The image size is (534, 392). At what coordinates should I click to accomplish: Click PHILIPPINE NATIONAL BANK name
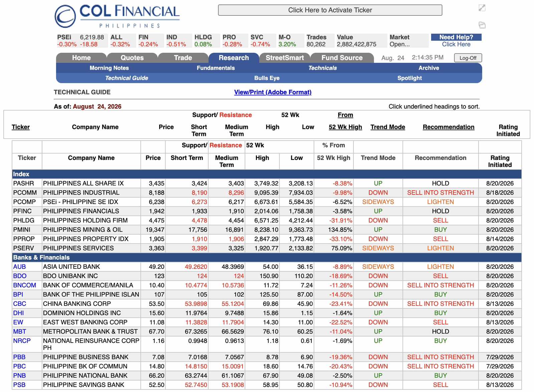85,376
